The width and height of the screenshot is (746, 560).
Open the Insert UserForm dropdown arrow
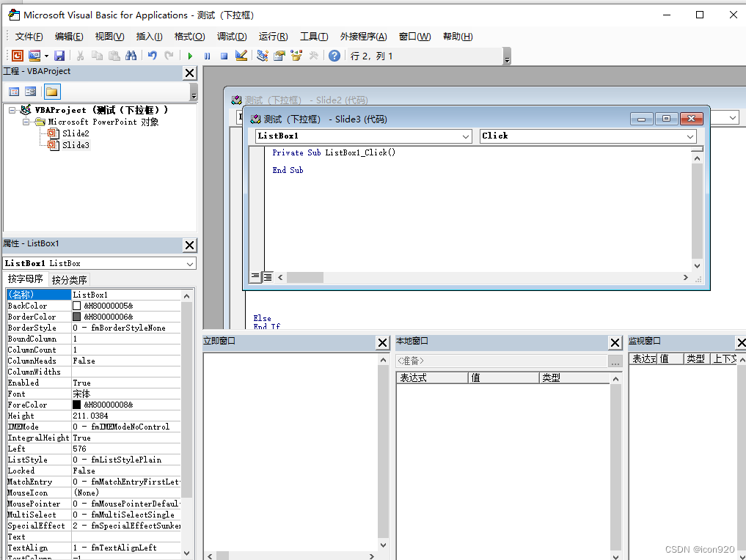47,56
